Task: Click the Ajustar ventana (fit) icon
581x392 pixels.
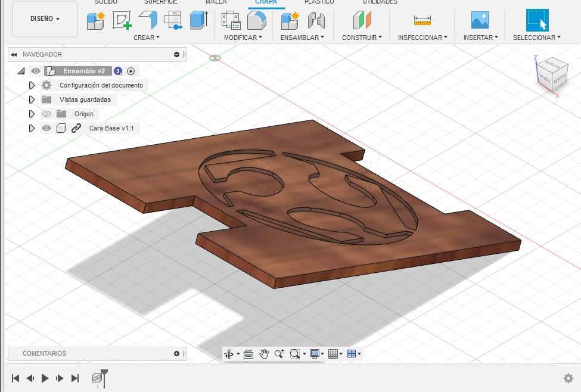Action: click(x=248, y=353)
